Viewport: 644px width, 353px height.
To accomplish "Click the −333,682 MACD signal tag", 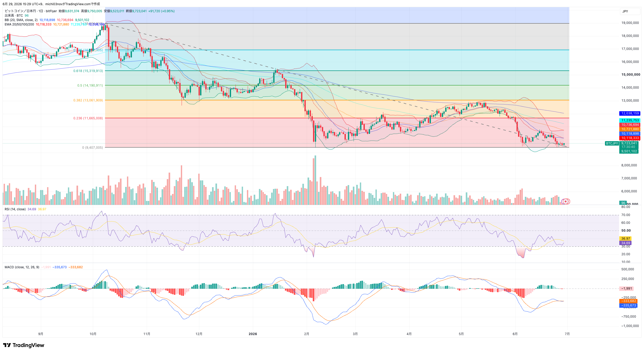I will point(628,301).
